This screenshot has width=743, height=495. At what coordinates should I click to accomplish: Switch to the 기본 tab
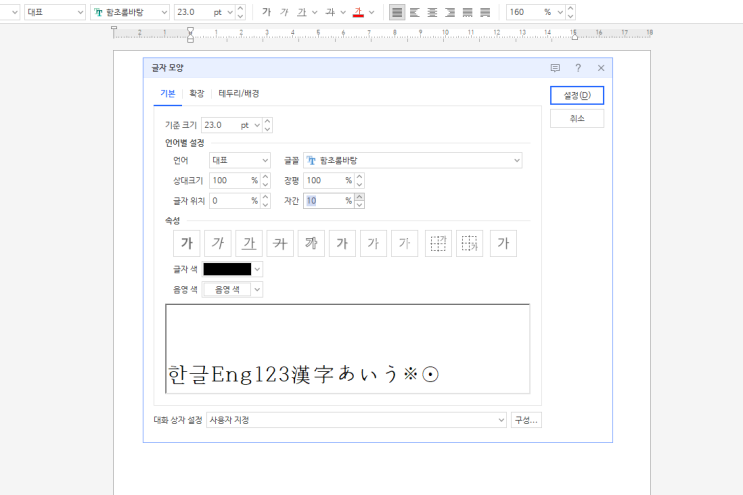coord(168,93)
